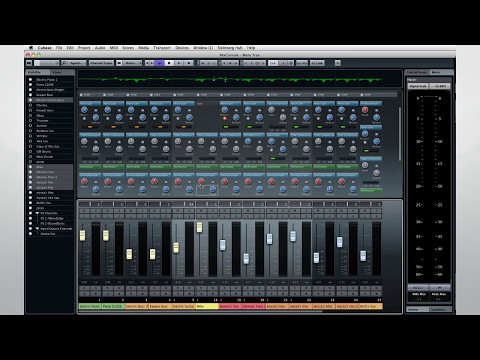Screen dimensions: 480x360
Task: Toggle visibility dot for Oboe
Action: pos(30,116)
